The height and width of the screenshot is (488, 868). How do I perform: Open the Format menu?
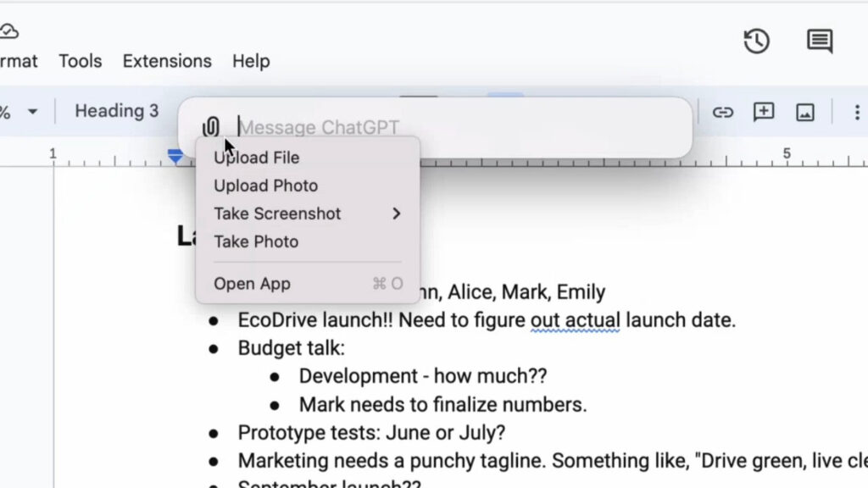pos(19,61)
